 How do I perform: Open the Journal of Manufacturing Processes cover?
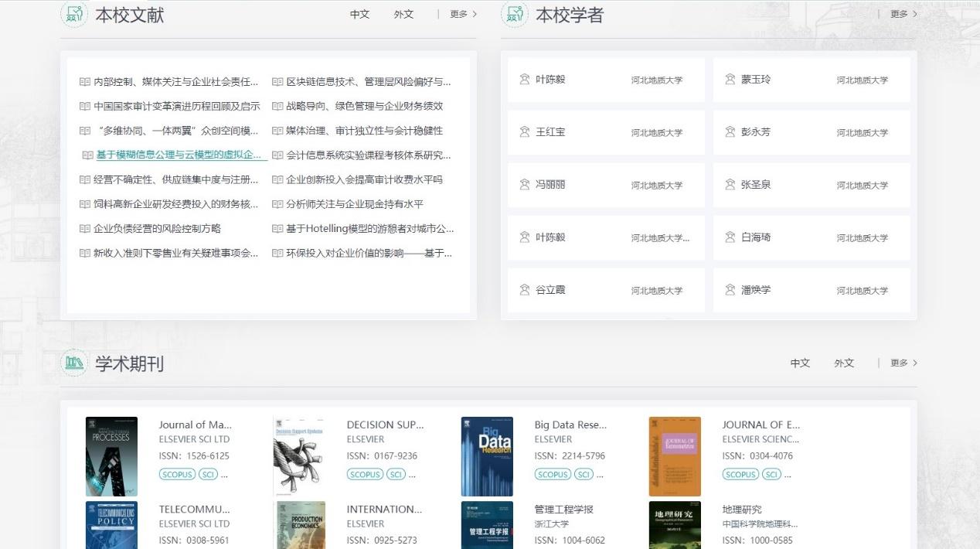click(111, 456)
